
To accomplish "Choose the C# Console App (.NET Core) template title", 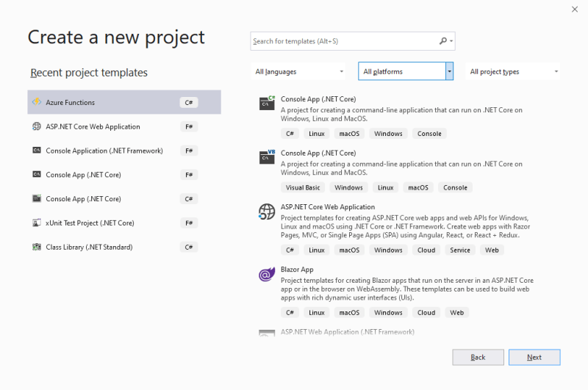I will pos(318,99).
